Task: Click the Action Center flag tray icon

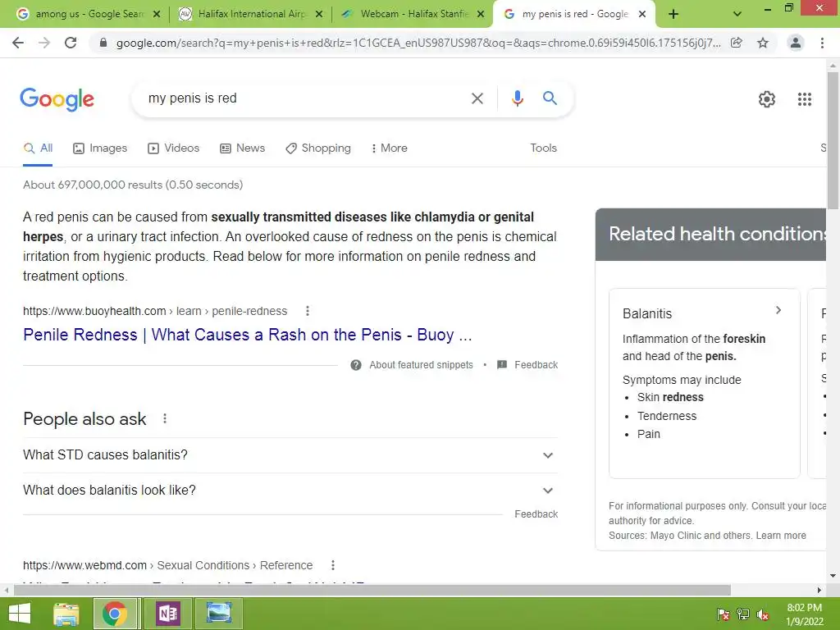Action: (x=724, y=614)
